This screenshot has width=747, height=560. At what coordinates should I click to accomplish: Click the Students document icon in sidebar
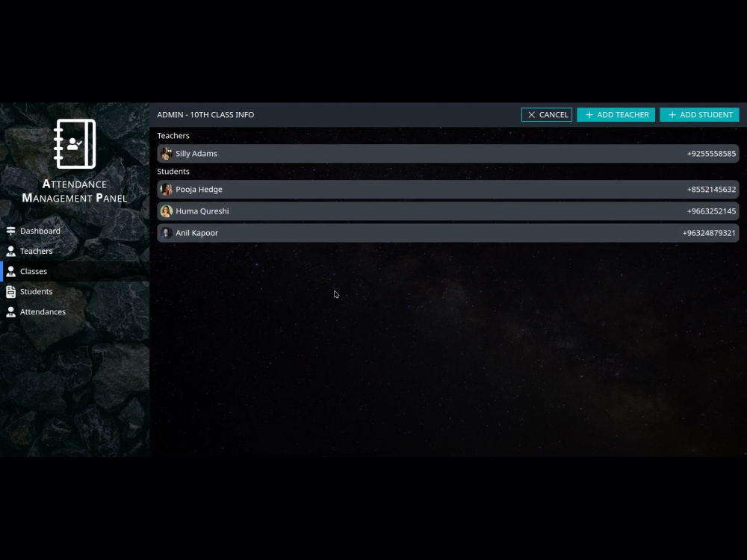[11, 291]
